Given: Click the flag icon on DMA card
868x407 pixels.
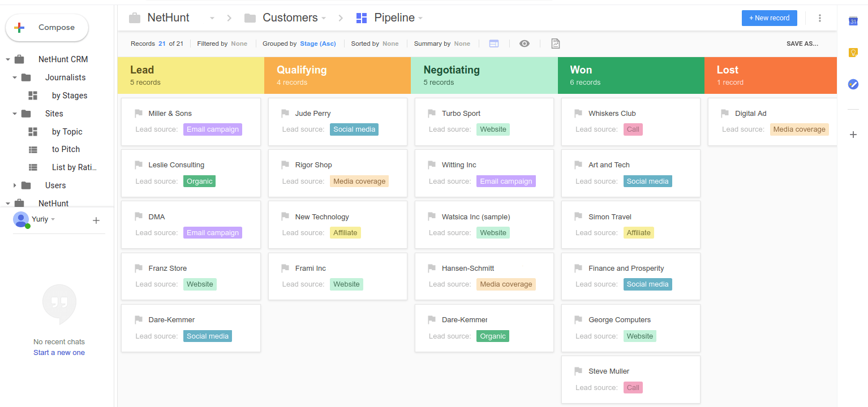Looking at the screenshot, I should pos(139,217).
